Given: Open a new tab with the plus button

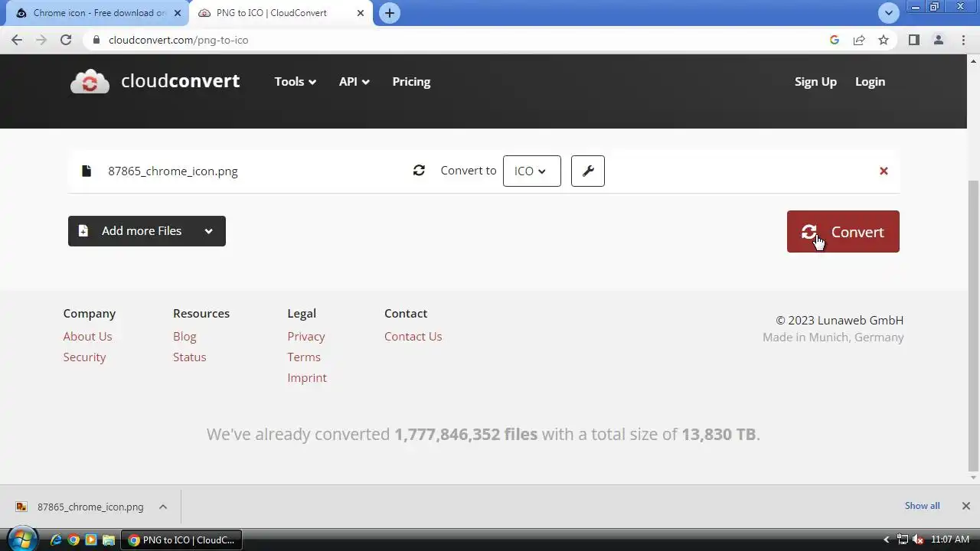Looking at the screenshot, I should click(x=390, y=13).
